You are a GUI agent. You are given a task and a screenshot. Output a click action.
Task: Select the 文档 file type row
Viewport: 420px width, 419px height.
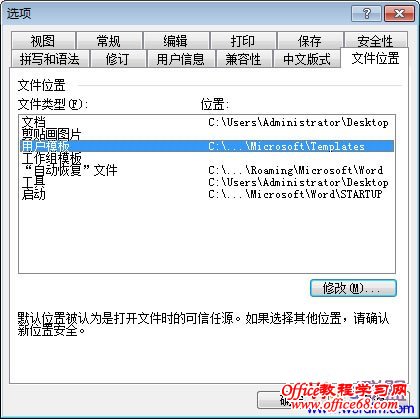(x=207, y=122)
